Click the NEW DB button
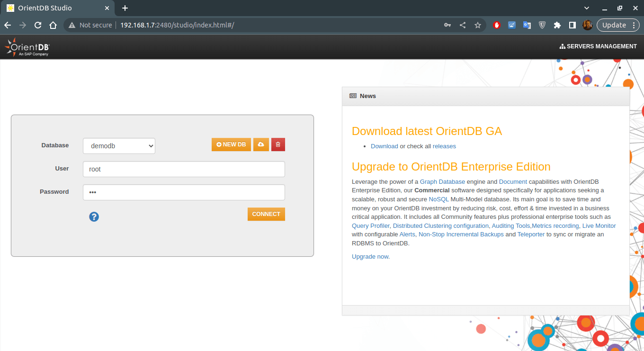This screenshot has height=351, width=644. 231,144
